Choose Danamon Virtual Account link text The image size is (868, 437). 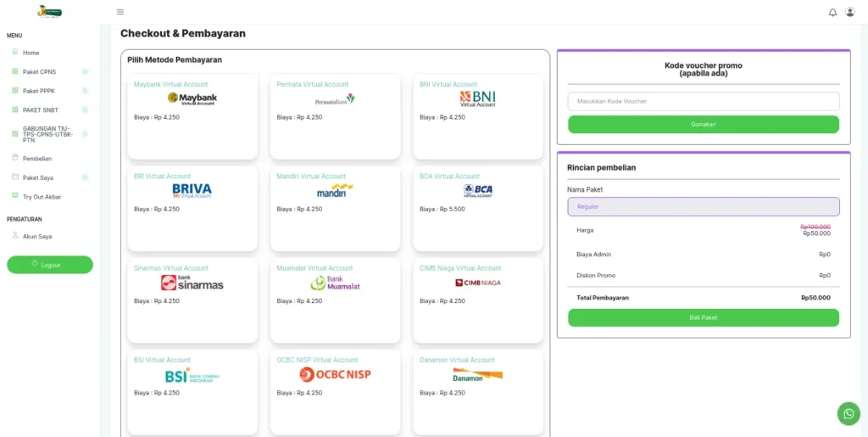(x=457, y=360)
